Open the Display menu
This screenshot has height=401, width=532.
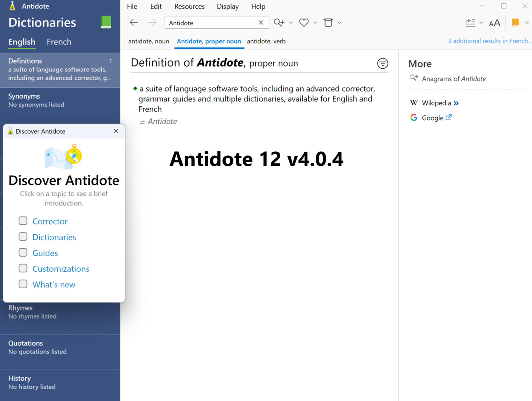coord(228,6)
